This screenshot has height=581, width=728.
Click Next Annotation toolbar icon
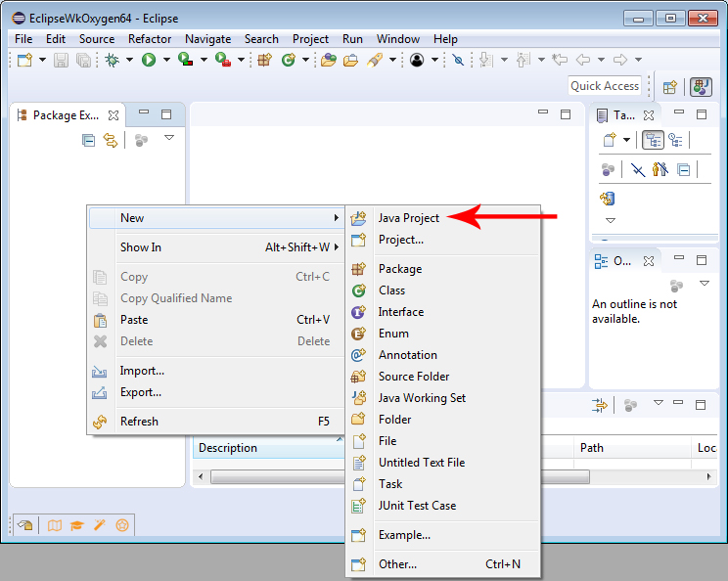point(485,60)
